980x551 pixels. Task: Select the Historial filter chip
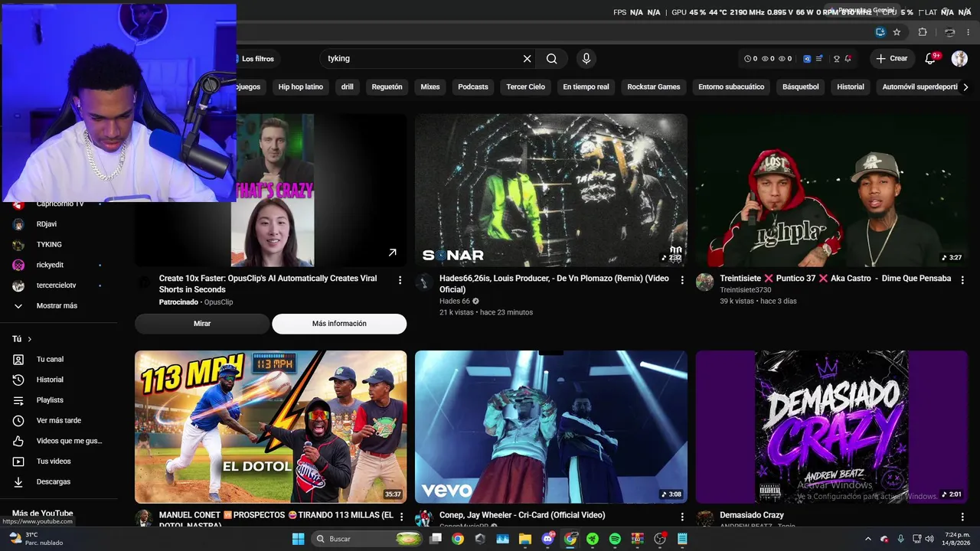(x=851, y=87)
